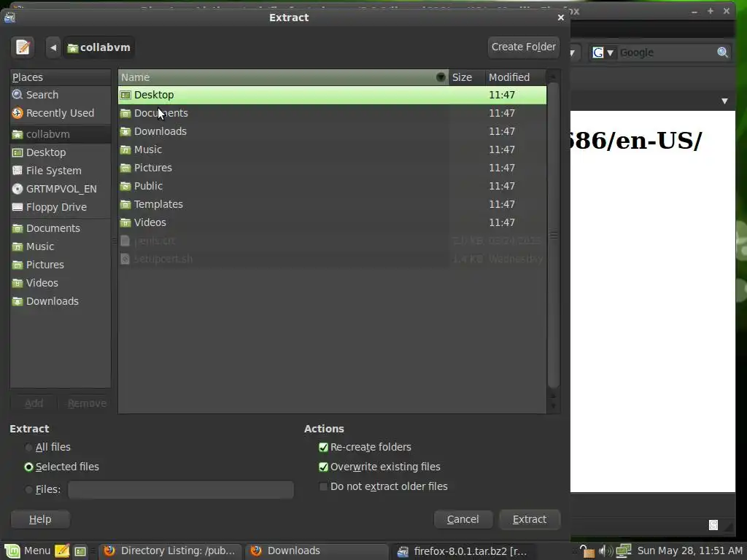Click the Google search field in Firefox
Image resolution: width=747 pixels, height=560 pixels.
[x=667, y=52]
